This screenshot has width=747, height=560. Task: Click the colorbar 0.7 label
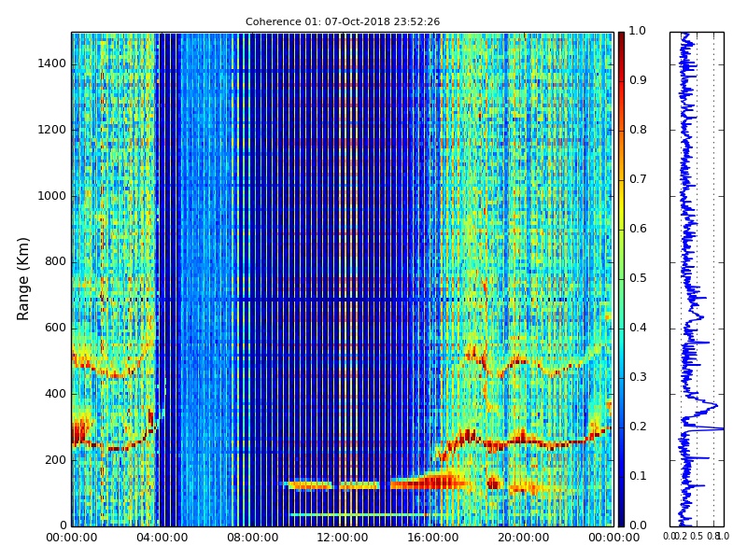pos(638,179)
